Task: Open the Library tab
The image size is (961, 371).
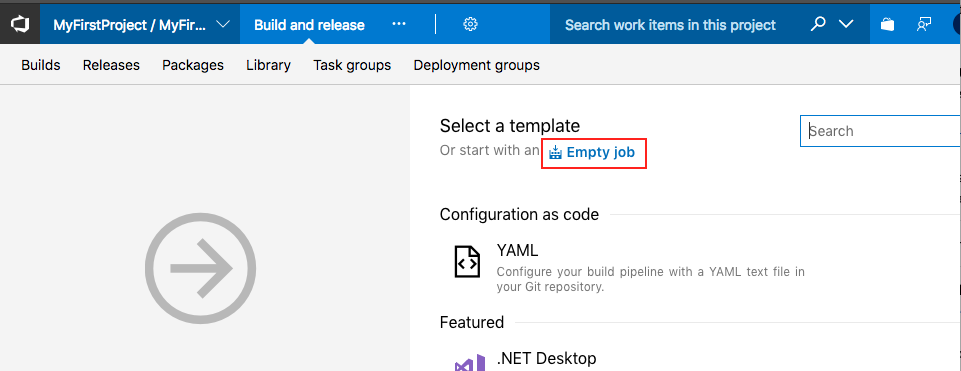Action: (x=268, y=65)
